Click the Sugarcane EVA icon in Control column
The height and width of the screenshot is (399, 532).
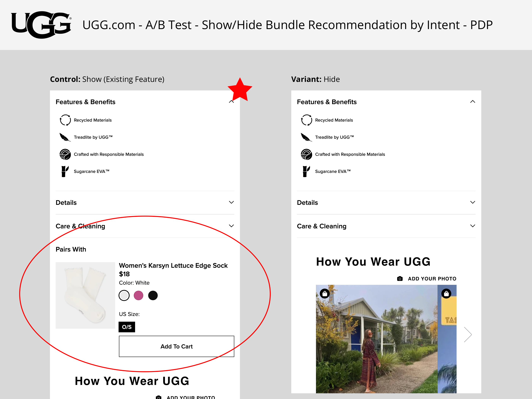pos(65,171)
